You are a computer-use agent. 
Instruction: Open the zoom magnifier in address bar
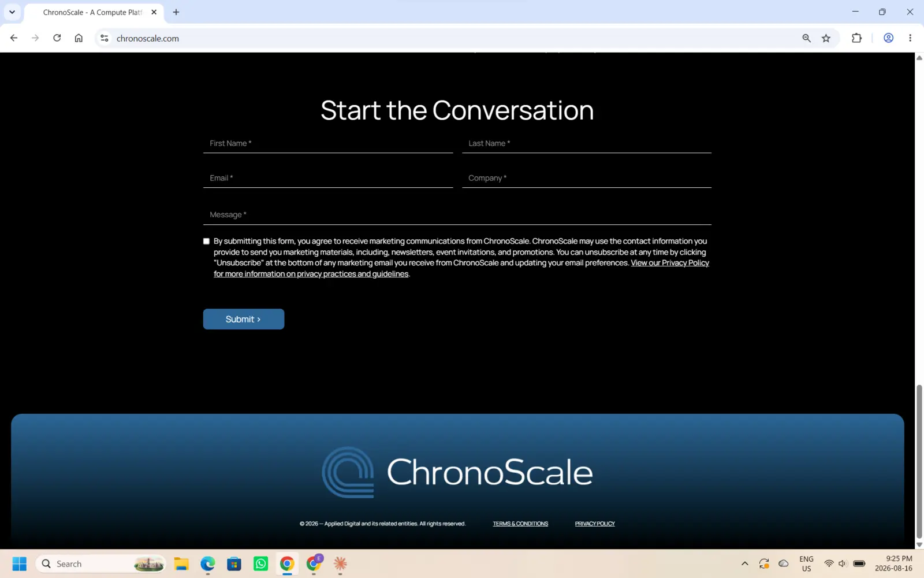(x=806, y=38)
